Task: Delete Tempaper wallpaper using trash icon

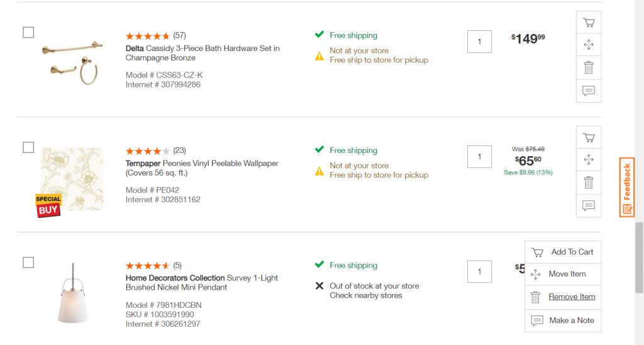Action: pos(589,183)
